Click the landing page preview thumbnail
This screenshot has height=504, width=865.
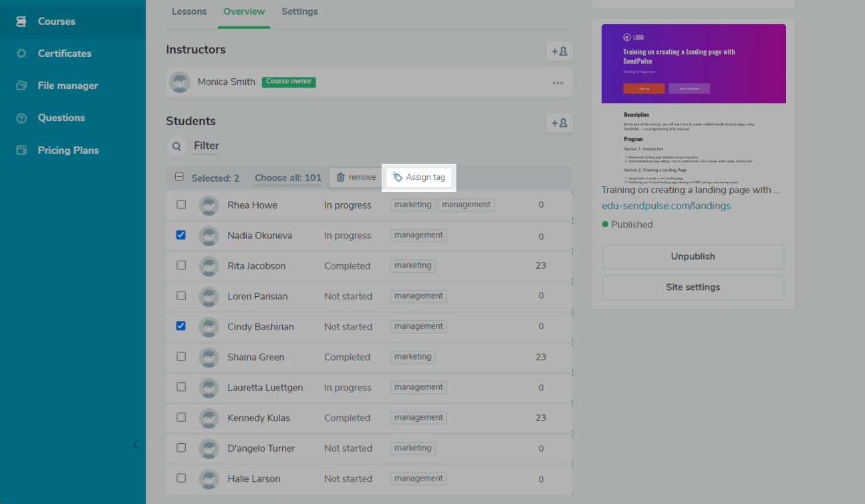point(693,100)
